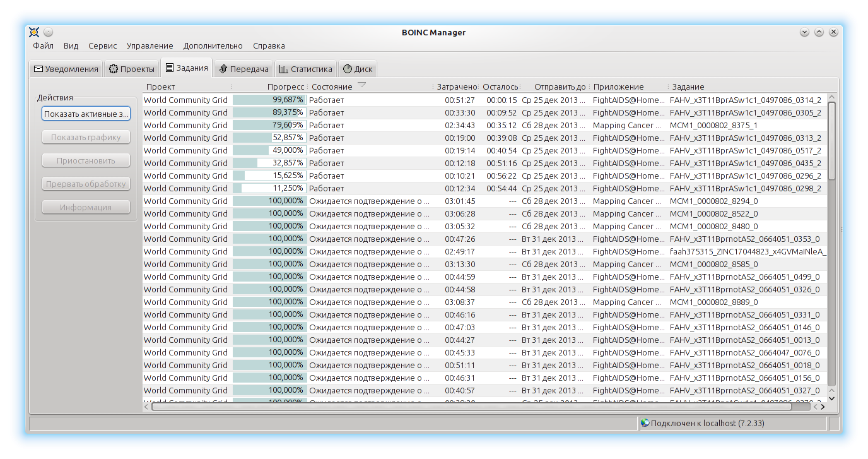868x459 pixels.
Task: Click the grip at the window's bottom-right corner
Action: [x=835, y=423]
